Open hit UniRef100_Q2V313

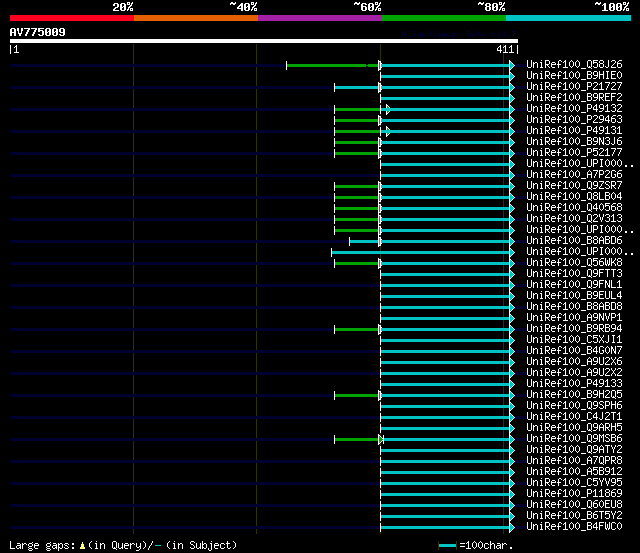click(x=574, y=219)
